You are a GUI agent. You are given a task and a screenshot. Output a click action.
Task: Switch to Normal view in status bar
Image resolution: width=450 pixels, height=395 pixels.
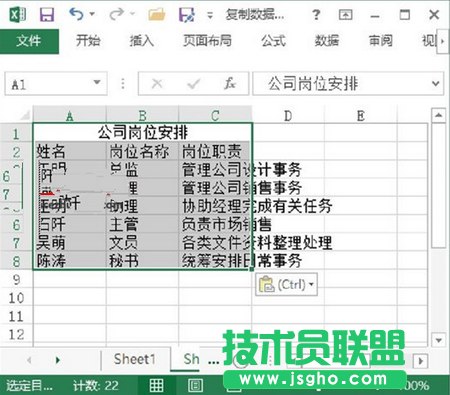click(x=156, y=386)
